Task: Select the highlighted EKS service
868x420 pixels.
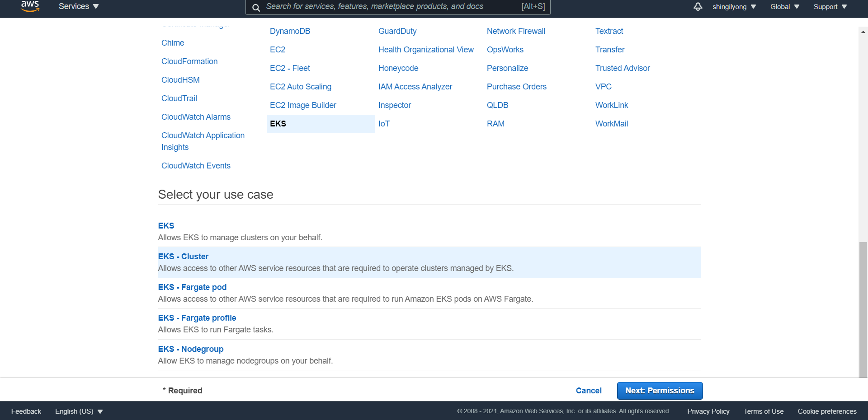Action: 321,124
